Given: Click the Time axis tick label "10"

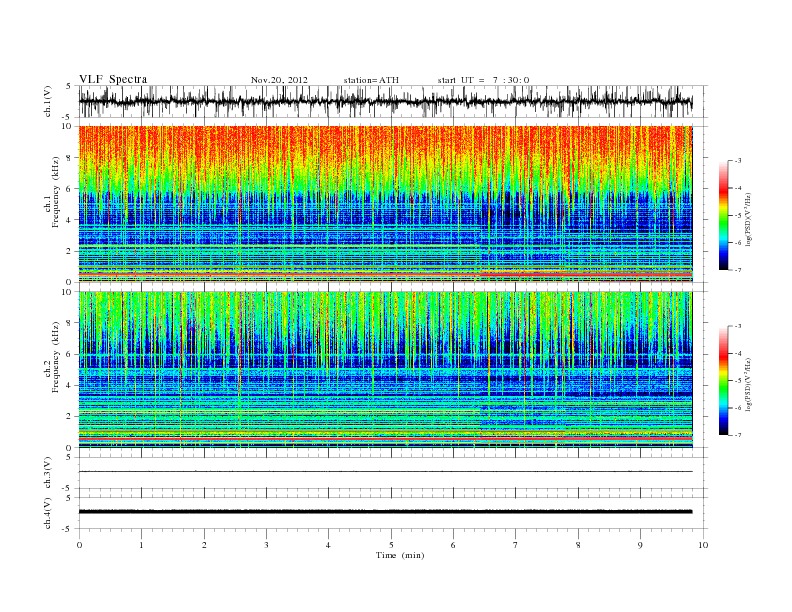Looking at the screenshot, I should [703, 545].
